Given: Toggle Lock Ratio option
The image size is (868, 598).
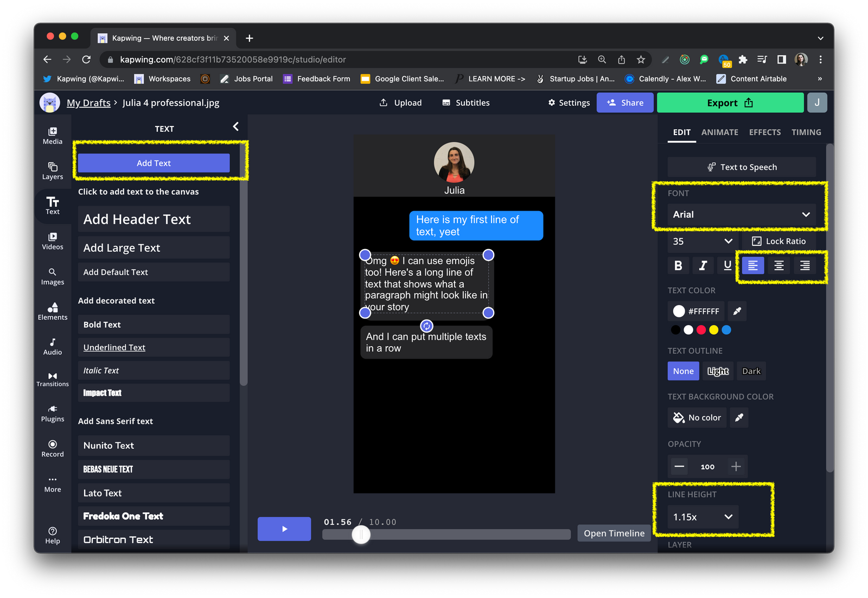Looking at the screenshot, I should click(778, 241).
